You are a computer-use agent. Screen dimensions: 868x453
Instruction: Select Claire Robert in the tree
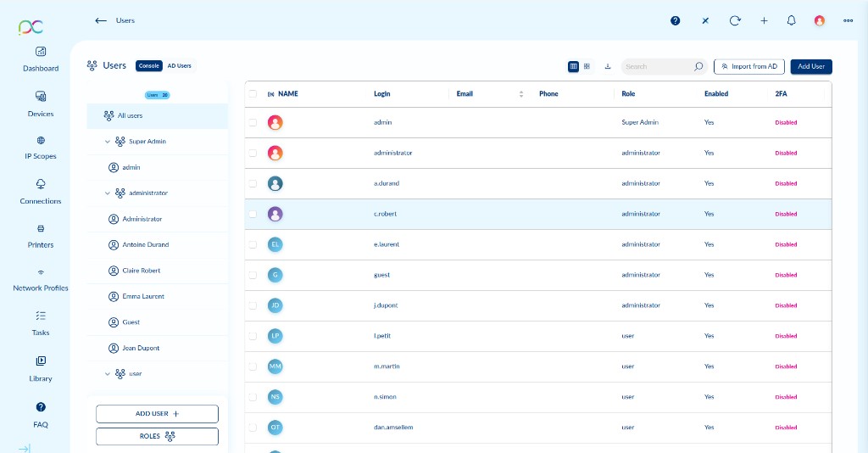[157, 271]
